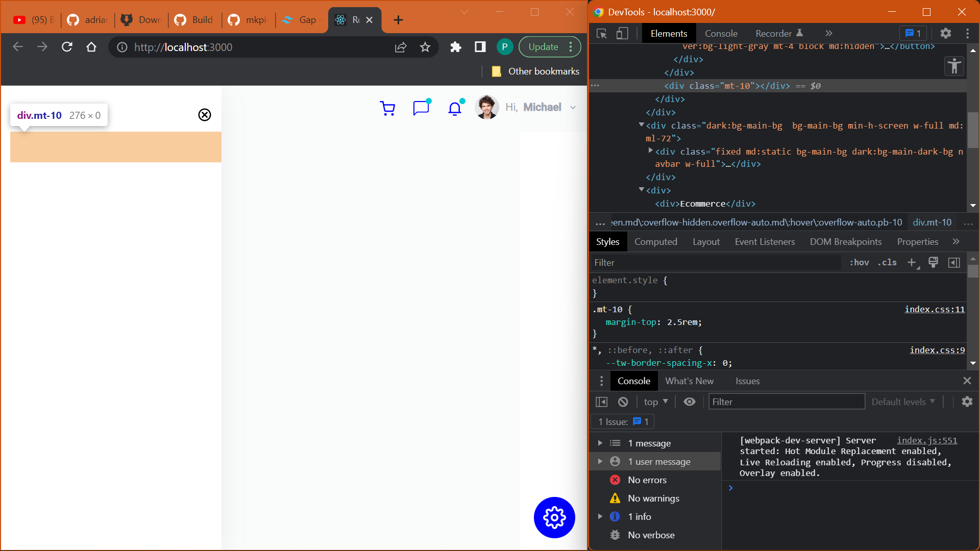The width and height of the screenshot is (980, 551).
Task: Create a live expression with the eye icon
Action: [690, 402]
